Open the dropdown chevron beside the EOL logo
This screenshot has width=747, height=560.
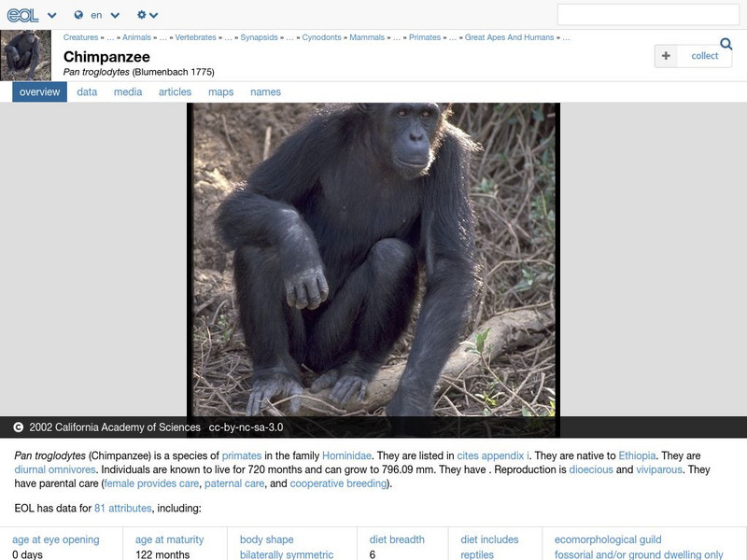coord(50,15)
